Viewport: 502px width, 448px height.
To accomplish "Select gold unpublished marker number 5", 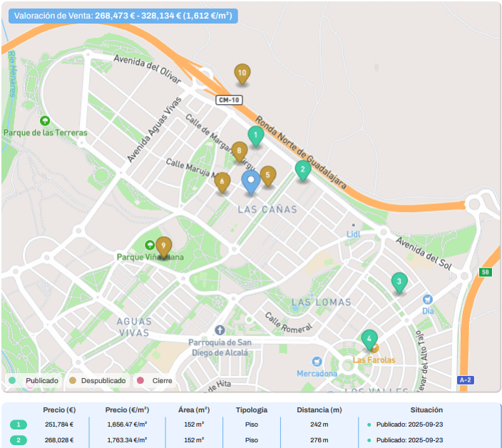I will (x=268, y=175).
